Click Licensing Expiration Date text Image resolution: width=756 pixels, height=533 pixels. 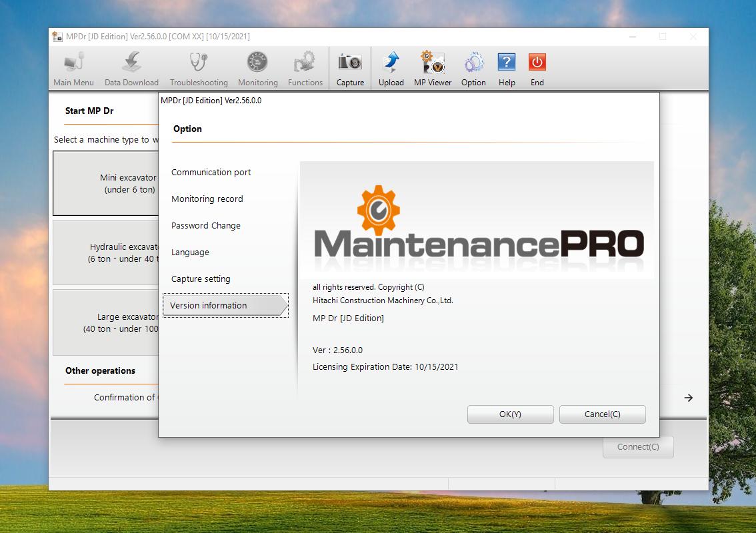[385, 366]
